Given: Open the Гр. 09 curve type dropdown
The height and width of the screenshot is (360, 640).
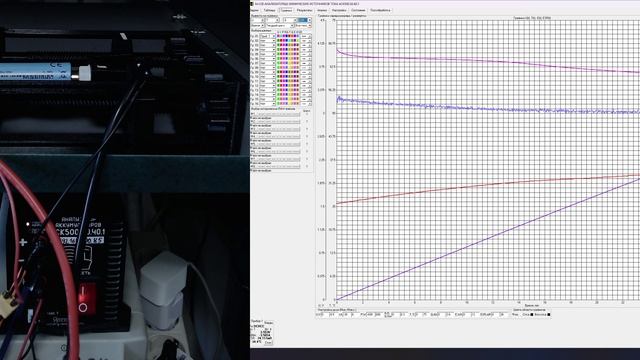Looking at the screenshot, I should (267, 72).
